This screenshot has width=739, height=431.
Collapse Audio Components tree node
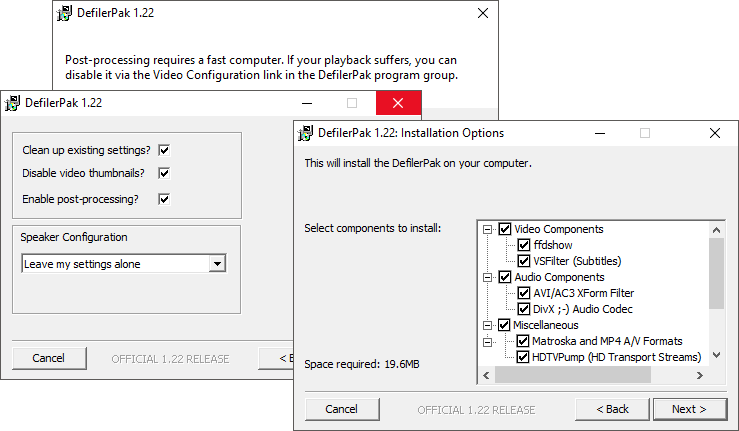[x=487, y=278]
